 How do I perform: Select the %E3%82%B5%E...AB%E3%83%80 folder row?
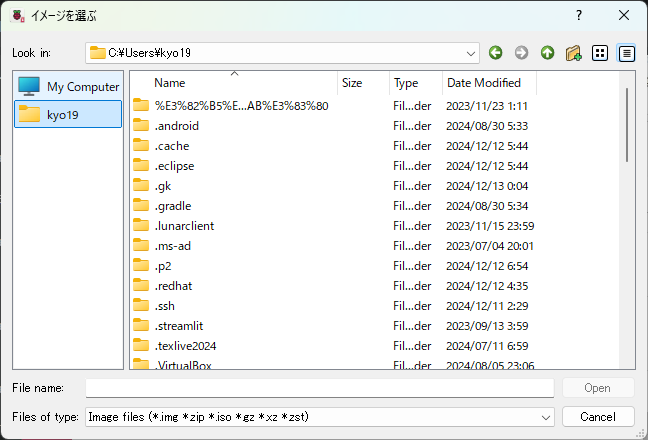pyautogui.click(x=334, y=106)
